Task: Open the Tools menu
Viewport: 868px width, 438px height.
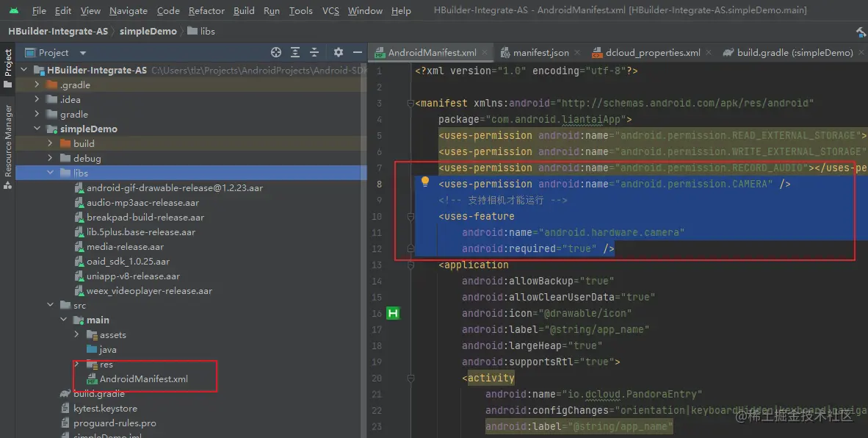Action: point(301,10)
